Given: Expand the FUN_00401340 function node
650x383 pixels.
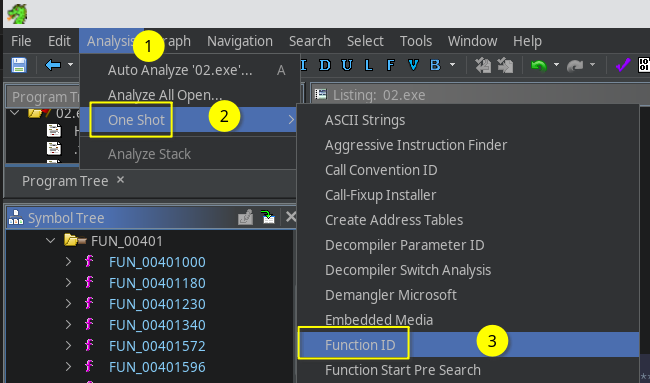Looking at the screenshot, I should click(x=68, y=325).
